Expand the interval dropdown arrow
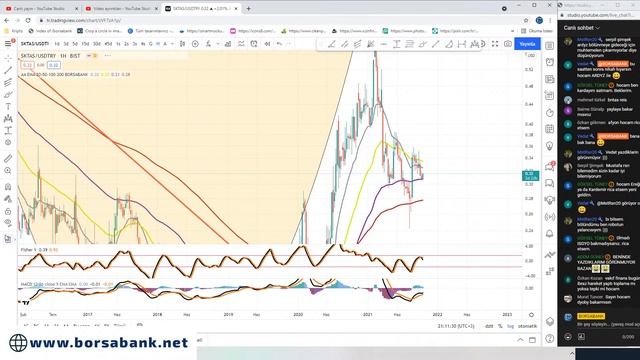640x360 pixels. (173, 44)
